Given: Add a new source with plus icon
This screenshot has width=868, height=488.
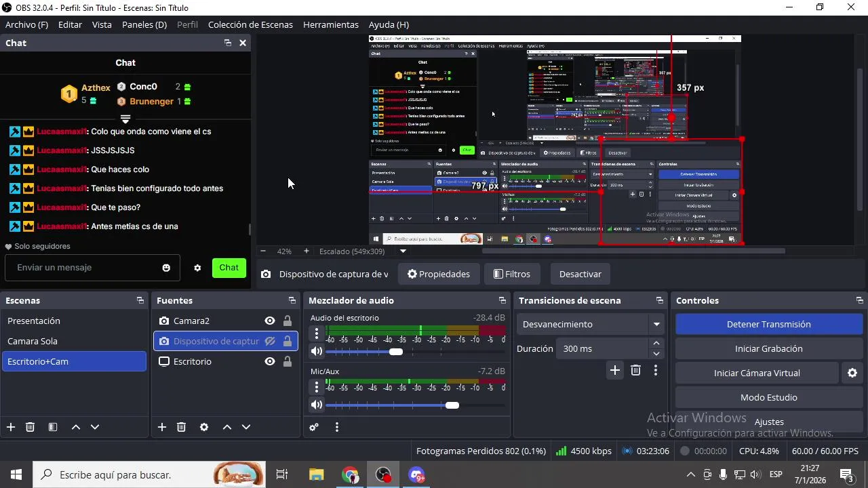Looking at the screenshot, I should point(162,427).
